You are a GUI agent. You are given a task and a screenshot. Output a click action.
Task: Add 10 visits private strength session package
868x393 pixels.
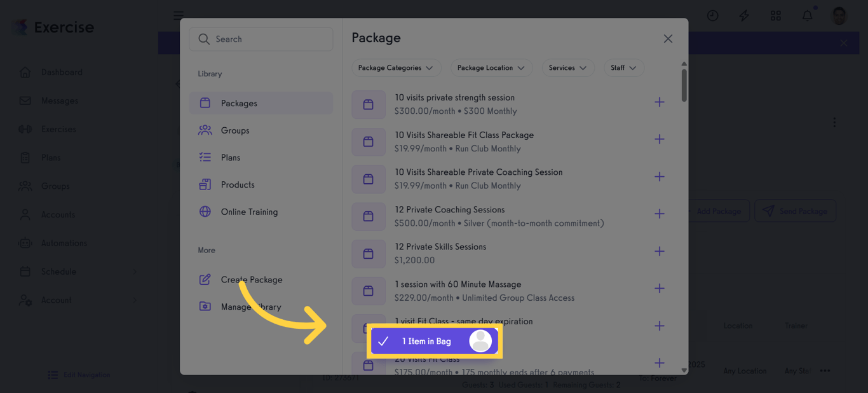click(659, 102)
